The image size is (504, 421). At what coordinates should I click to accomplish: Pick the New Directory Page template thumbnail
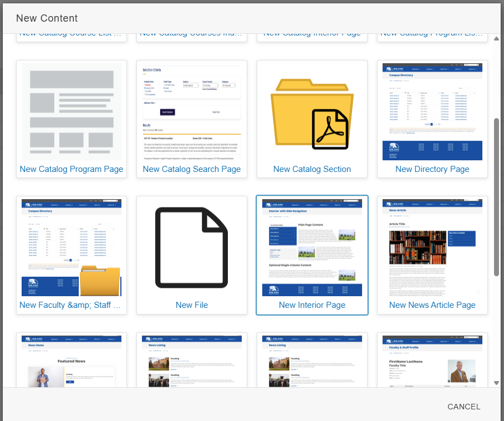coord(432,111)
